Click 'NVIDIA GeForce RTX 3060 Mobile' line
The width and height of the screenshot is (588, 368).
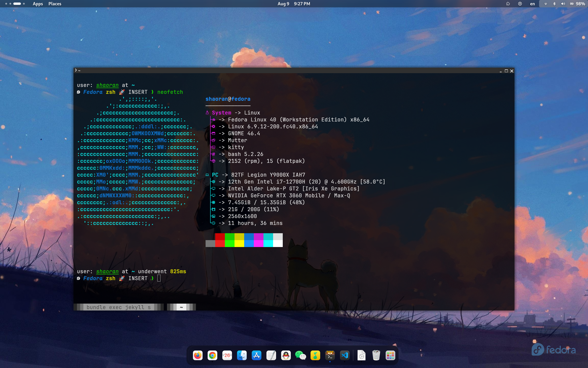pos(289,195)
